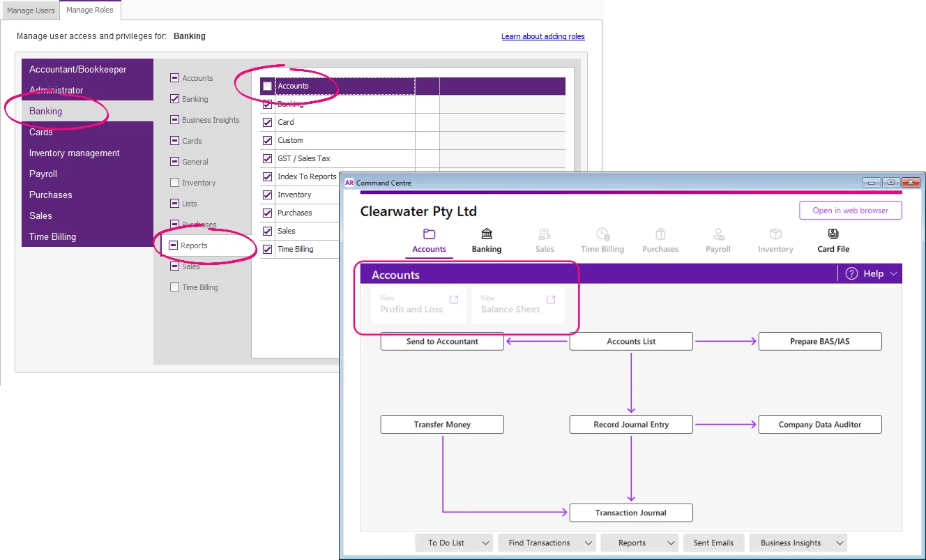Click View Balance Sheet card
926x560 pixels.
point(517,305)
